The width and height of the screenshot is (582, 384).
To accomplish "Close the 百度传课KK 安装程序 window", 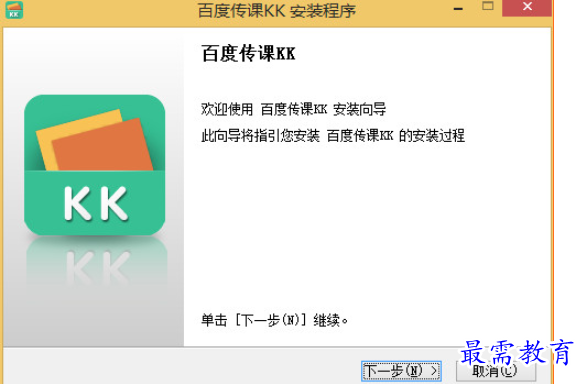I will [527, 7].
